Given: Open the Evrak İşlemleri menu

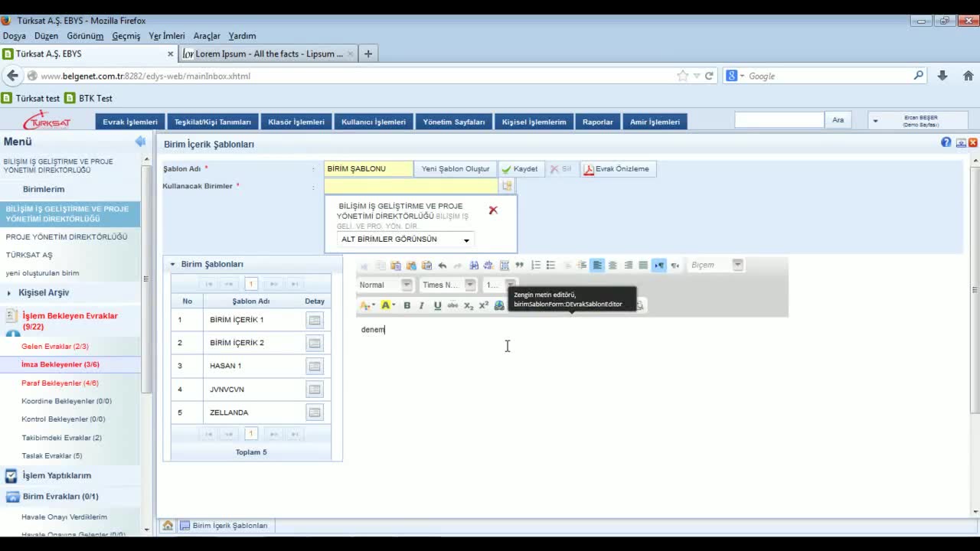Looking at the screenshot, I should [x=130, y=122].
